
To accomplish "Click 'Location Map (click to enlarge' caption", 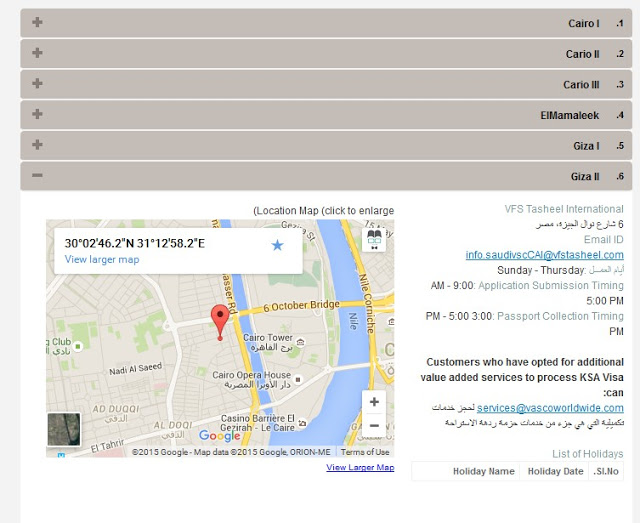I will (324, 211).
